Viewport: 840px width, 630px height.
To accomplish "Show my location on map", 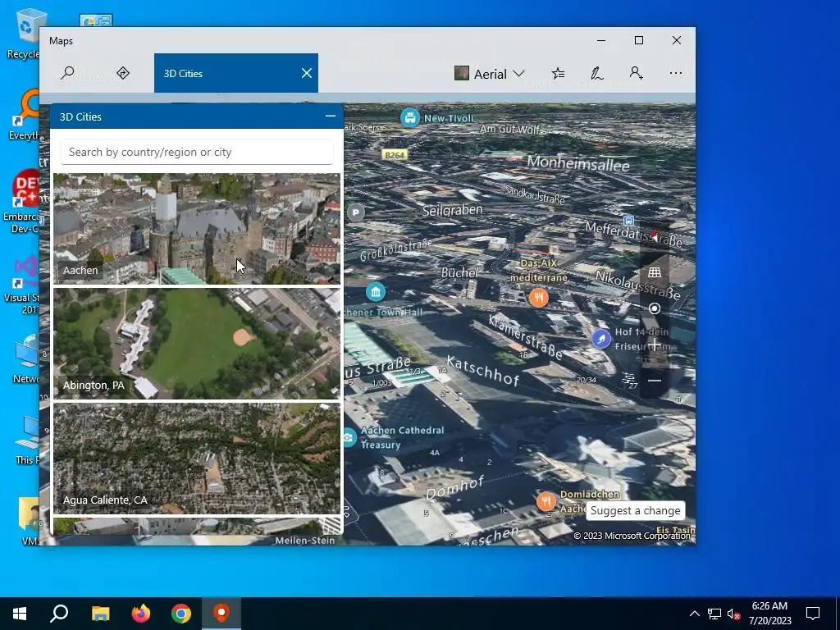I will coord(654,308).
